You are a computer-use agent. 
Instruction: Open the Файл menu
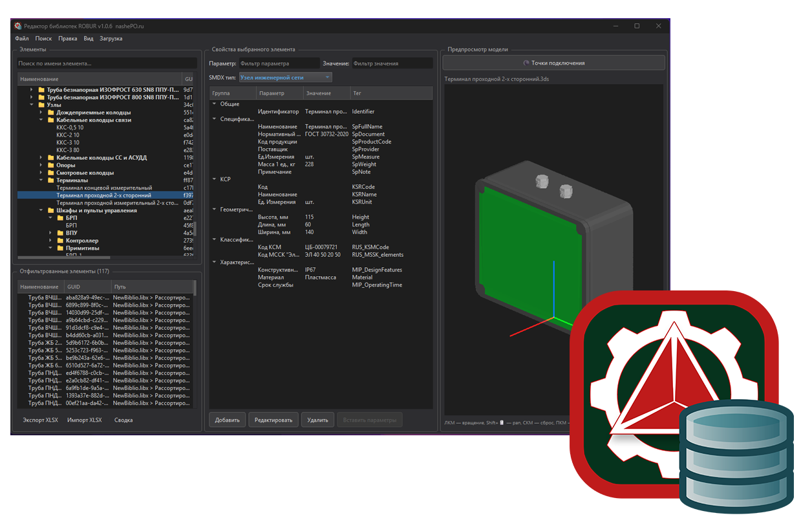tap(21, 39)
